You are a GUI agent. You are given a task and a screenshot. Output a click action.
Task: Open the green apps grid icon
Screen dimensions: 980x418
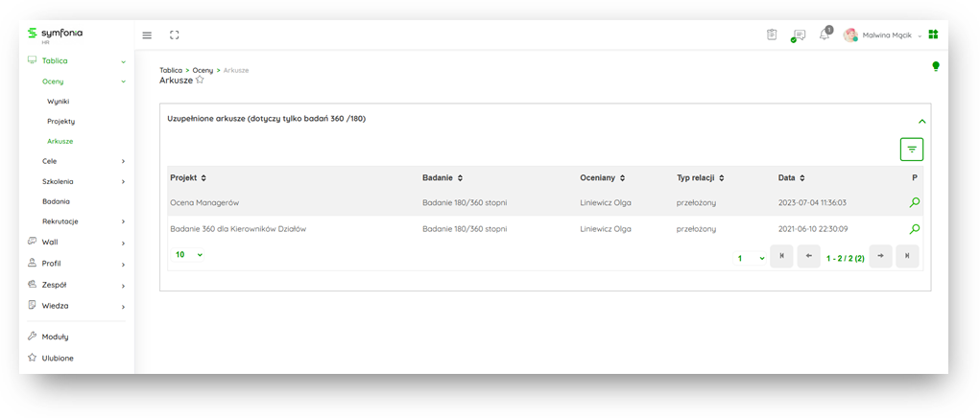pos(933,35)
